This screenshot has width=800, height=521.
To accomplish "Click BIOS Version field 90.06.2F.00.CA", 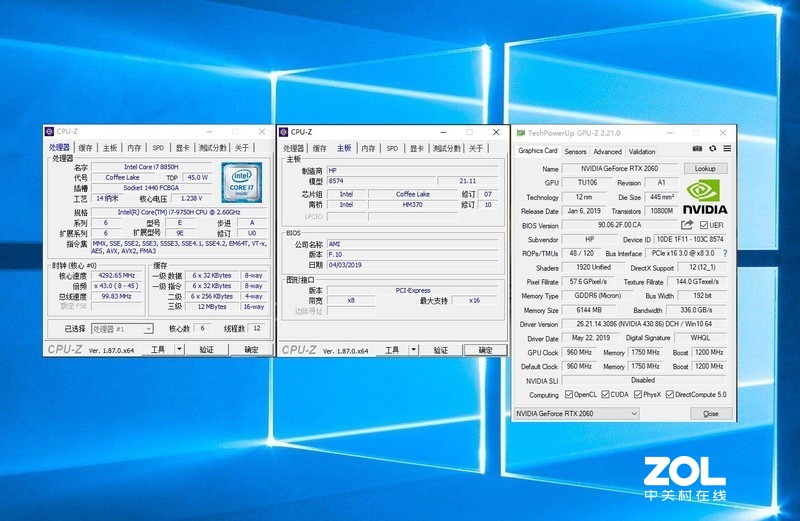I will point(619,225).
